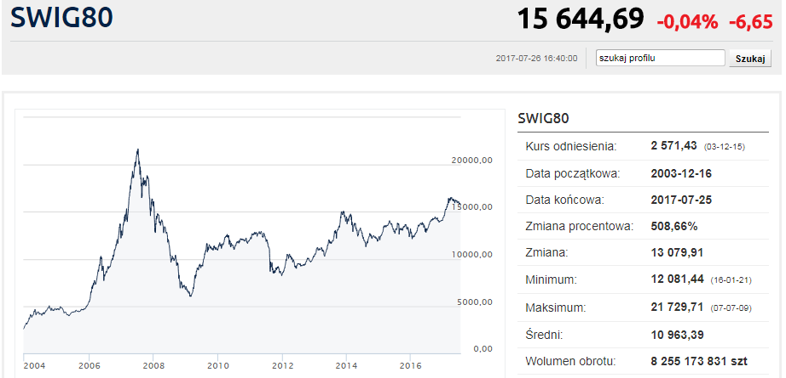
Task: Click the index value 15 644,69
Action: point(580,19)
